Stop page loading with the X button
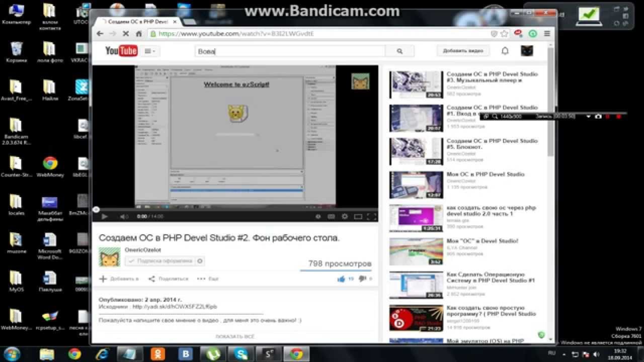Screen dimensions: 644x362 (125, 34)
